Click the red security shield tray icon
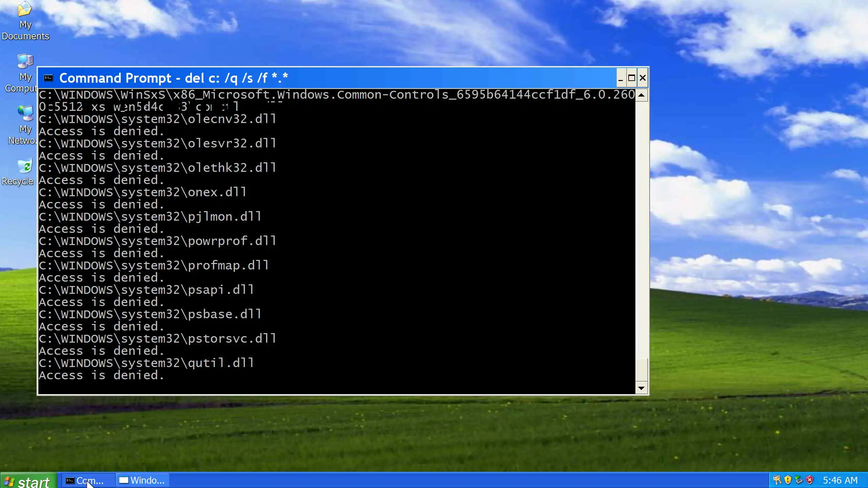 coord(810,480)
